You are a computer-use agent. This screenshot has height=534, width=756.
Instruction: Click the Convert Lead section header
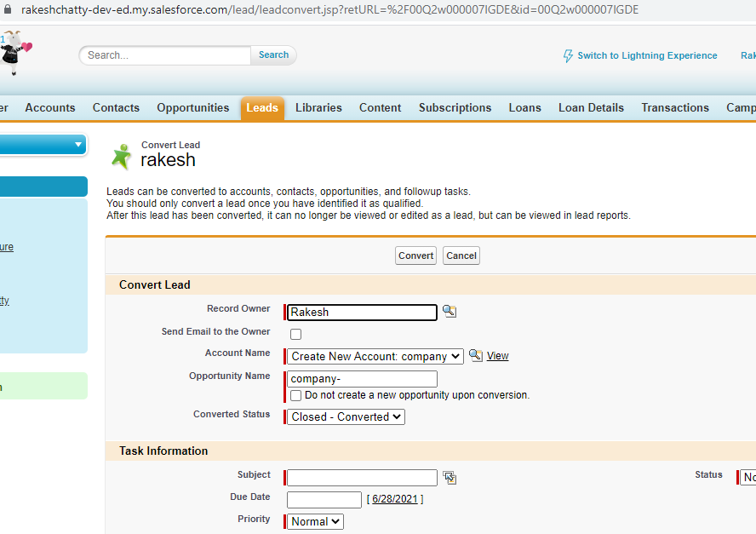[x=155, y=284]
